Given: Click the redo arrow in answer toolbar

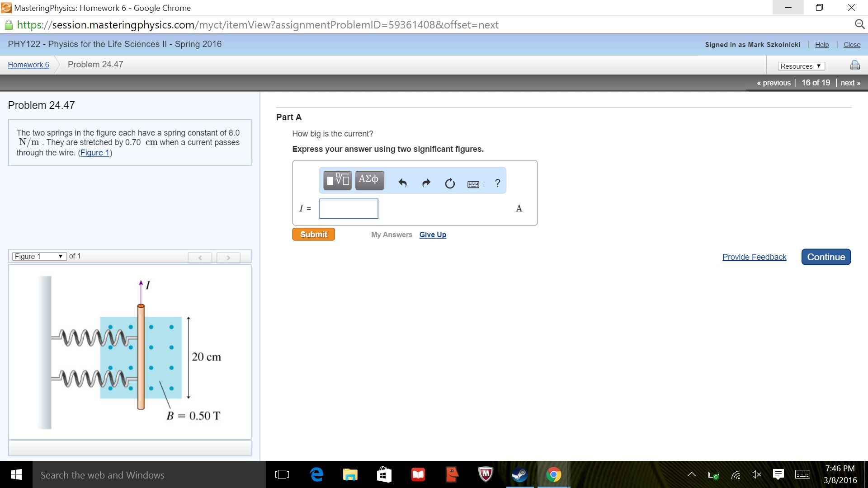Looking at the screenshot, I should (x=426, y=183).
